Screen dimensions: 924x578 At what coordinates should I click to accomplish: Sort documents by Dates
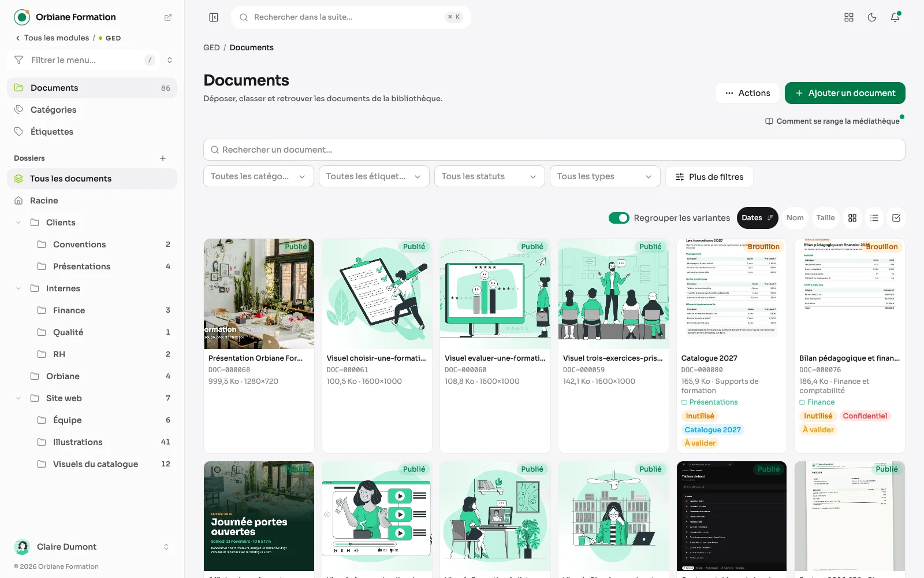click(757, 218)
